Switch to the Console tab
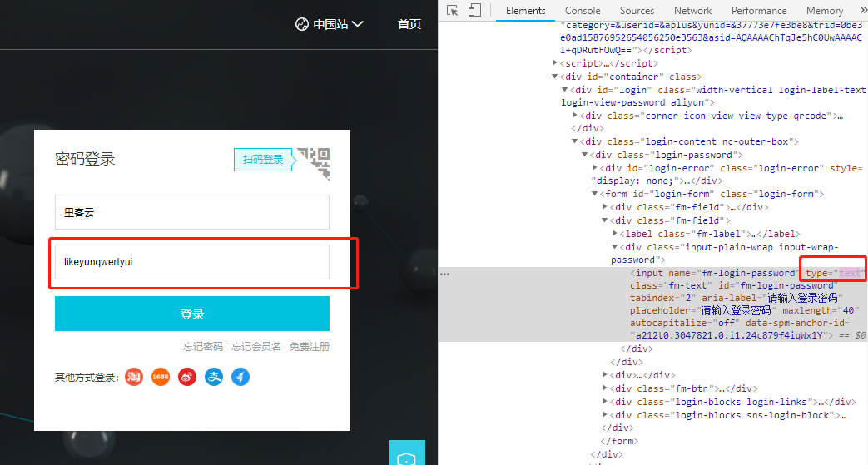The height and width of the screenshot is (465, 868). tap(583, 11)
